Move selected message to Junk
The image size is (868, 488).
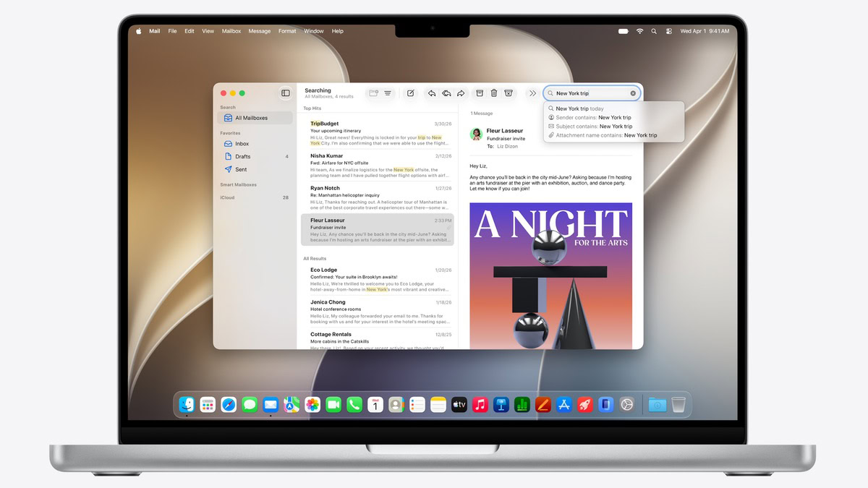509,93
